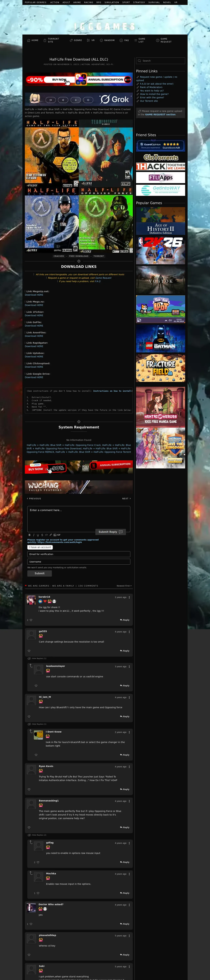Open three-dot menu on I Dont Know's reply

click(129, 732)
